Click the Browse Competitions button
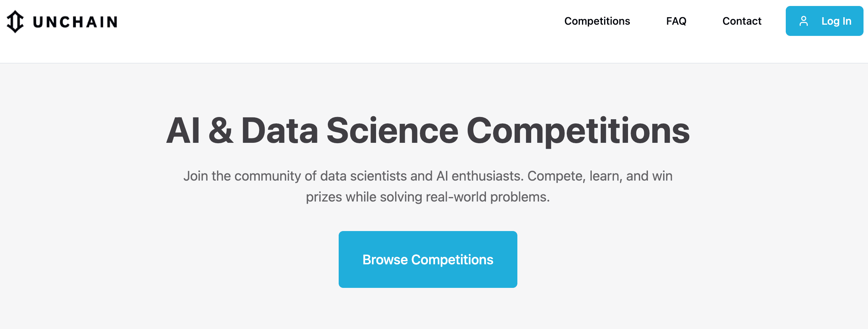This screenshot has width=868, height=329. [428, 259]
